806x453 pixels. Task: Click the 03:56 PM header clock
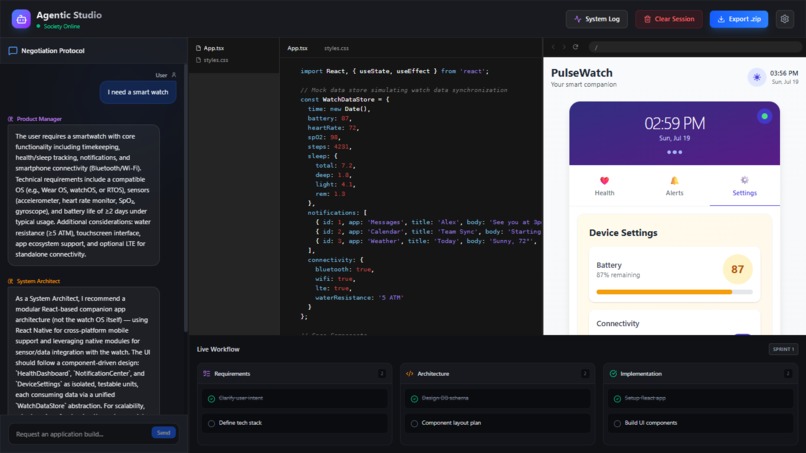784,74
